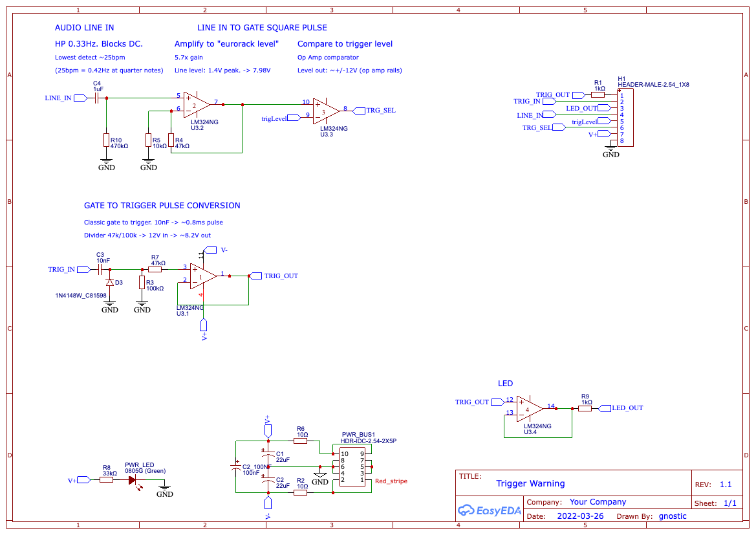This screenshot has height=535, width=756.
Task: Click the 'LINE IN TO GATE SQUARE PULSE' heading
Action: 262,28
